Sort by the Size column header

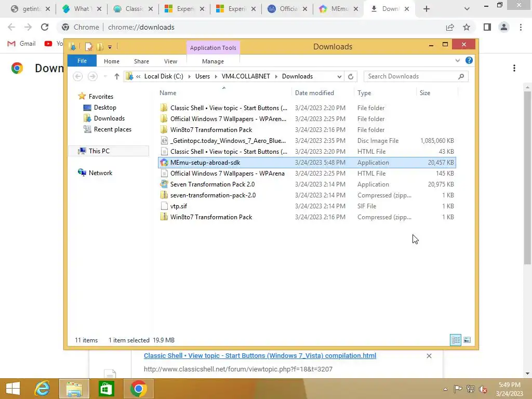425,93
